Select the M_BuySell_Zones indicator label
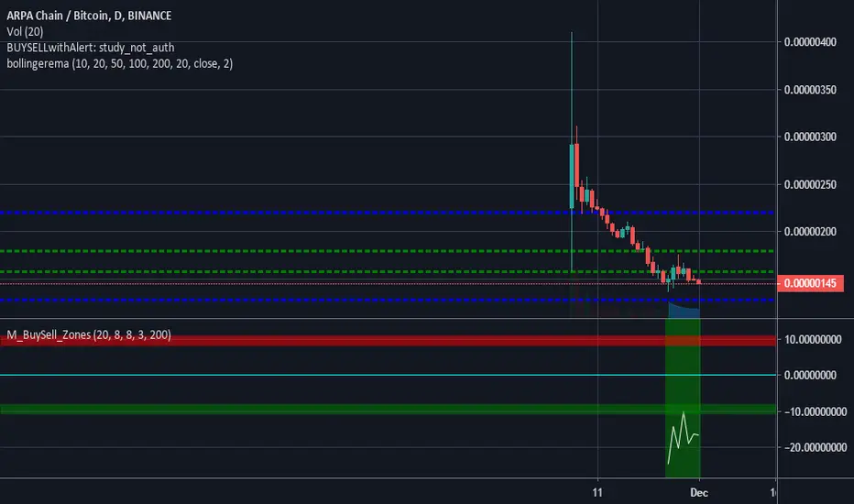 tap(89, 334)
